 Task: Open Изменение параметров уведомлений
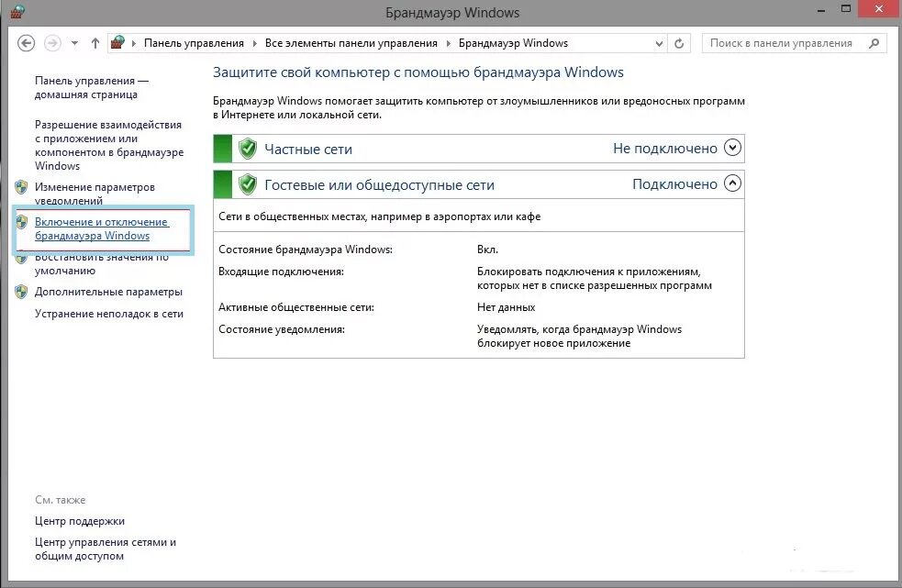[95, 194]
